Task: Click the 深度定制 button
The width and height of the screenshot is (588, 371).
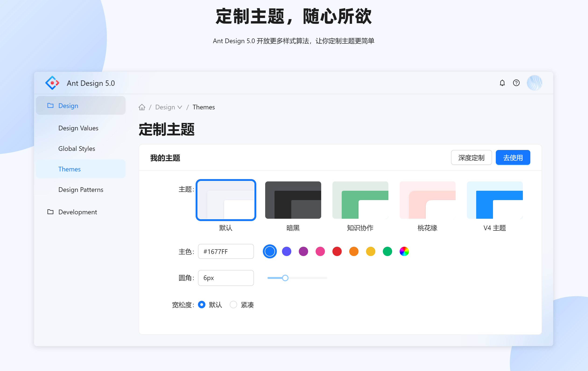Action: tap(471, 158)
